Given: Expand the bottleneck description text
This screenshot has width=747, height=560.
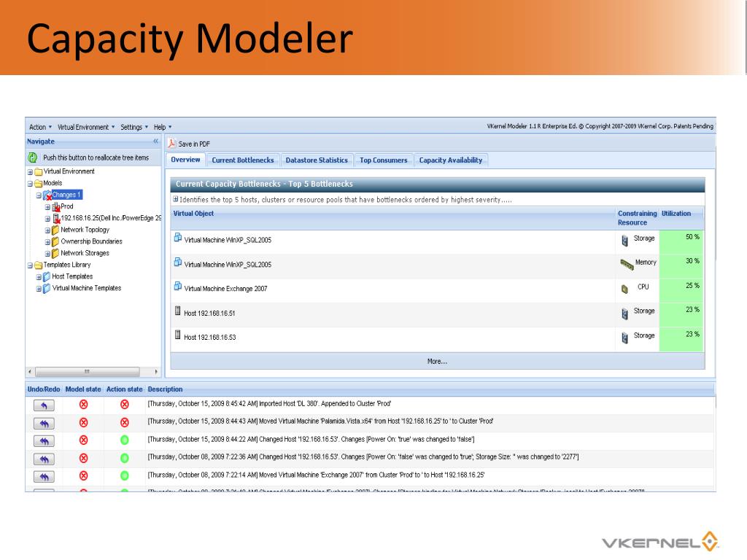Looking at the screenshot, I should pos(175,200).
